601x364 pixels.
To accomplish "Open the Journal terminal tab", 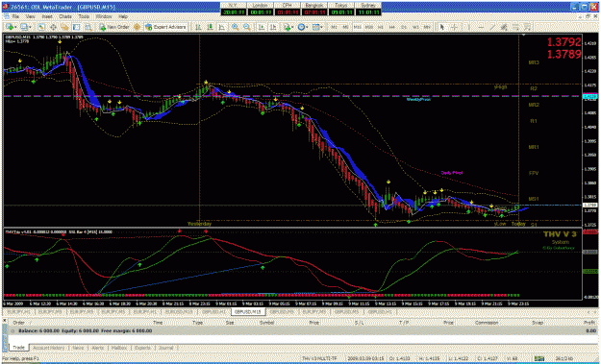I will (166, 348).
